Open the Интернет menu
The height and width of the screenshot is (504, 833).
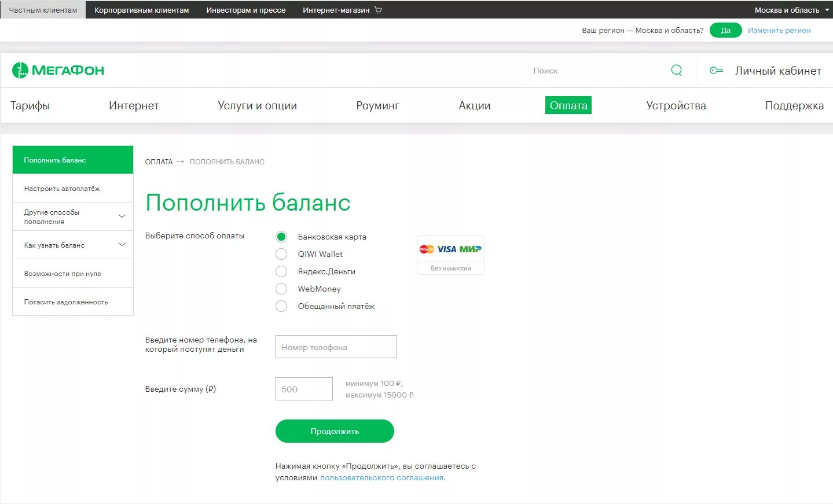(134, 105)
